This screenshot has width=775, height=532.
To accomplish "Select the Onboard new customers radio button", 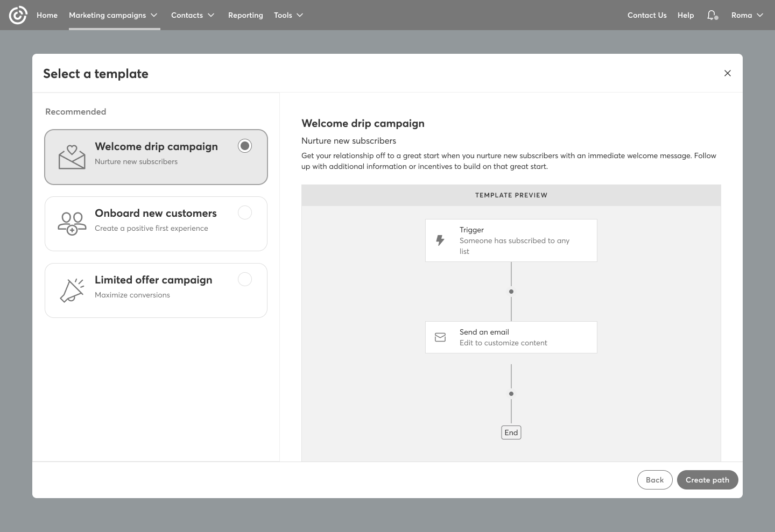I will pos(245,212).
